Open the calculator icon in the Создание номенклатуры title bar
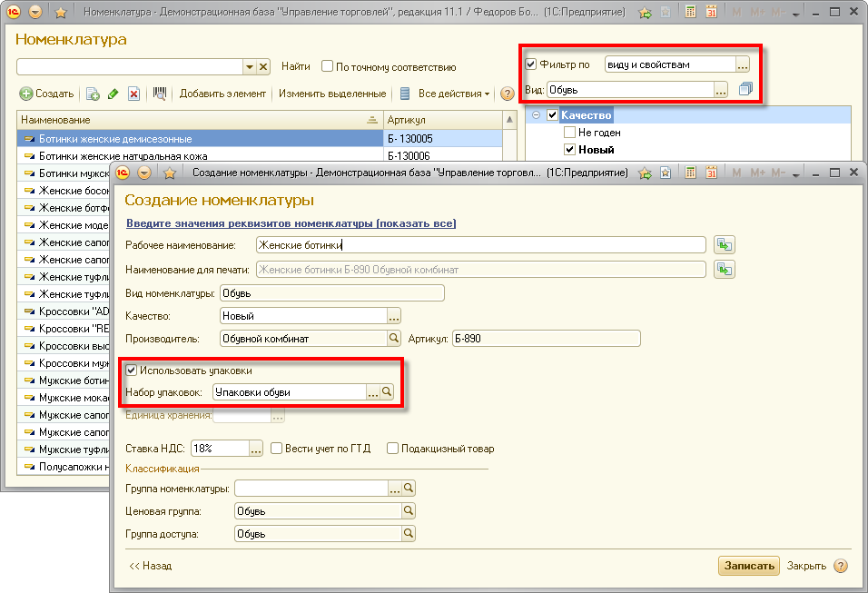 [x=690, y=173]
